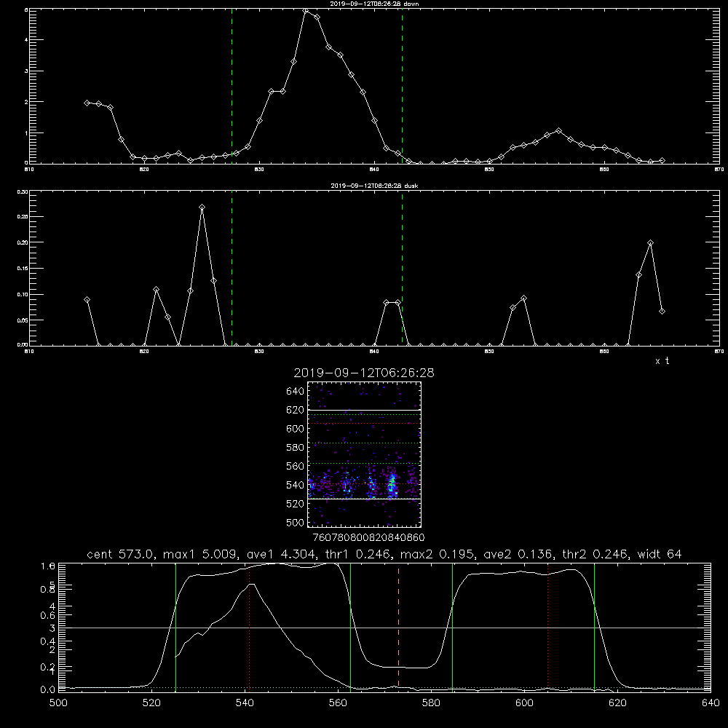Image resolution: width=728 pixels, height=728 pixels.
Task: Click the dusk peak data point near 853
Action: (x=523, y=298)
